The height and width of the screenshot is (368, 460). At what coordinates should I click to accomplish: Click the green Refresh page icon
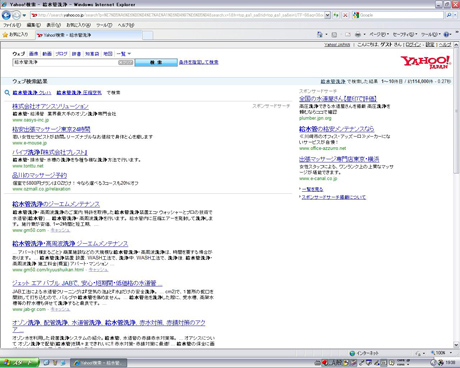[336, 15]
